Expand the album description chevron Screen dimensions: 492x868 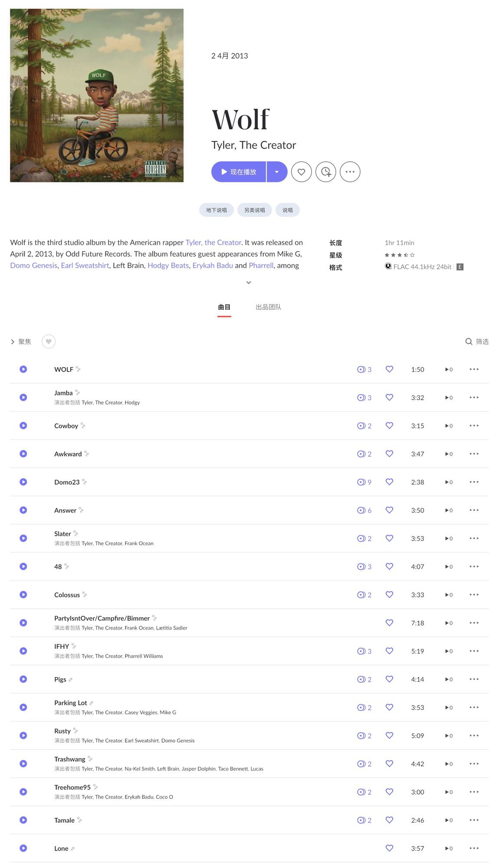249,283
